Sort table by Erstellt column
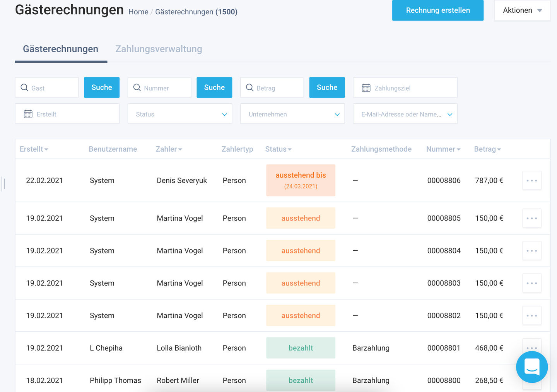557x392 pixels. click(x=34, y=149)
